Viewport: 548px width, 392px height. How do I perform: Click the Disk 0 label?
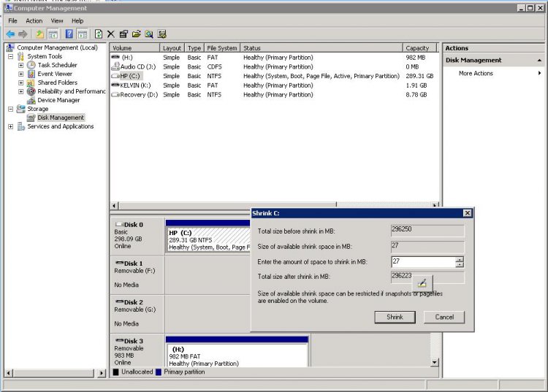[x=133, y=225]
